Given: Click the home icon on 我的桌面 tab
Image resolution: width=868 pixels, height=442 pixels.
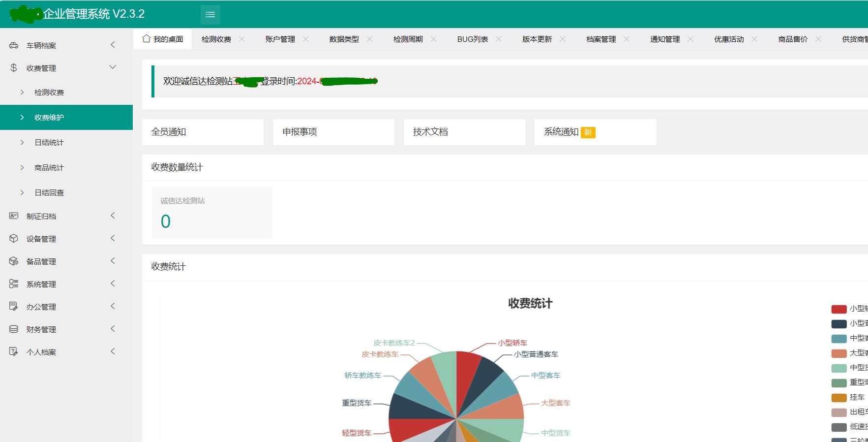Looking at the screenshot, I should pos(146,38).
